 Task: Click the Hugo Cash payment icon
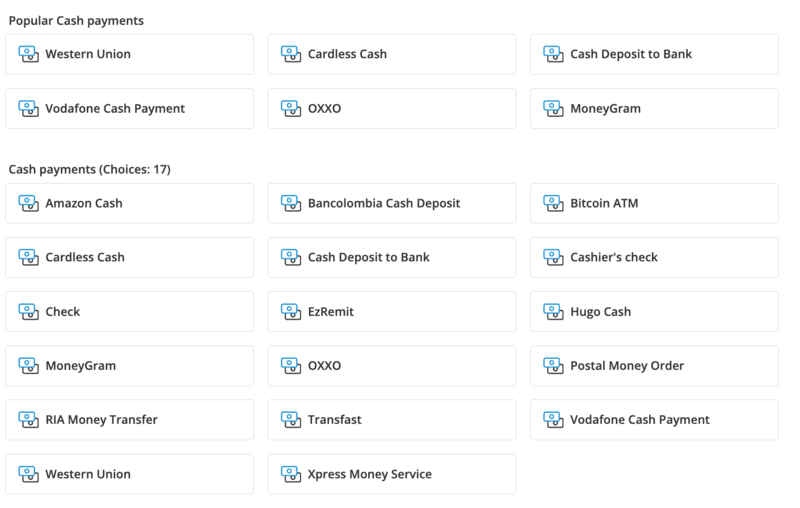(553, 312)
